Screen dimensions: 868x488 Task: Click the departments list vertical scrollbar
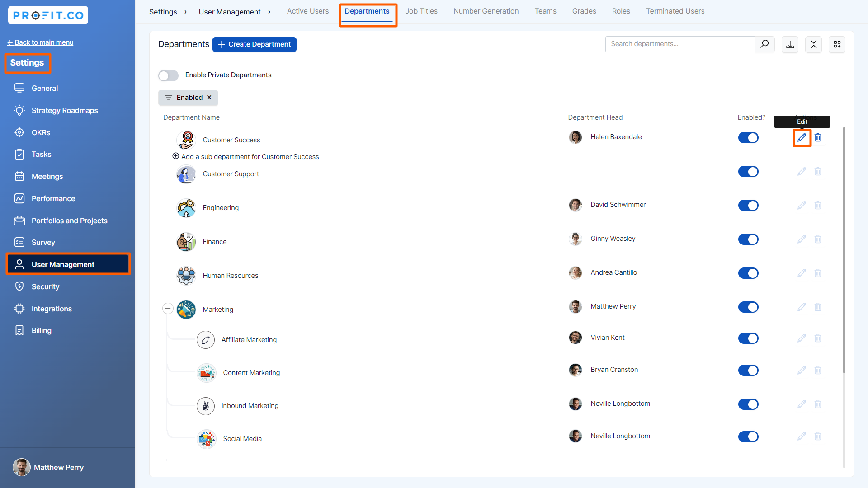click(x=844, y=251)
